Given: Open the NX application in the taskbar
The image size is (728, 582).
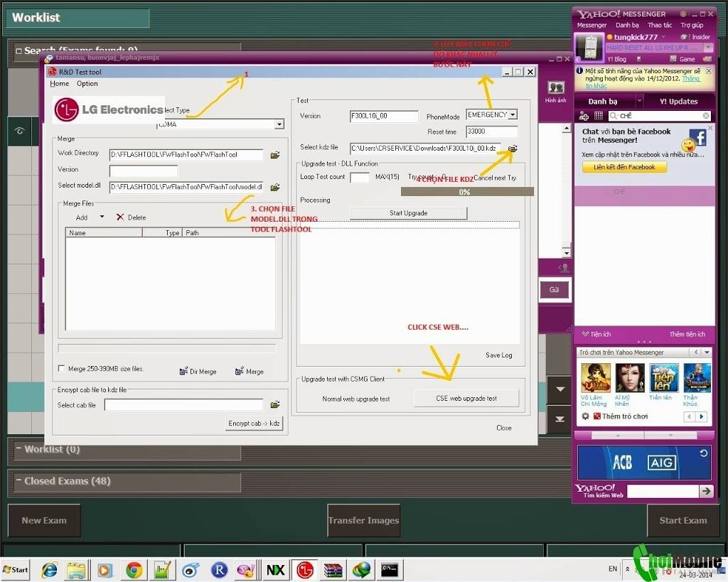Looking at the screenshot, I should [276, 569].
